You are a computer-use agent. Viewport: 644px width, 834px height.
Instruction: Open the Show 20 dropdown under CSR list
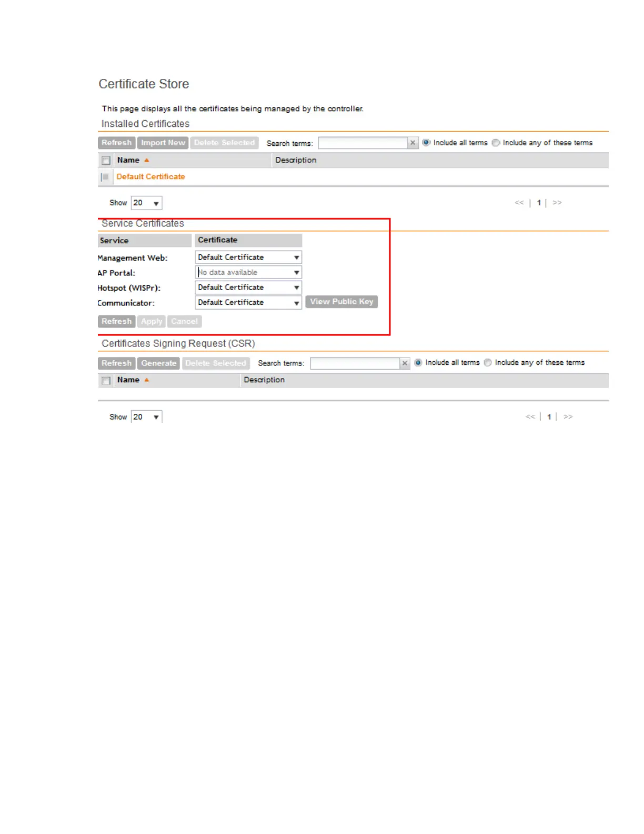146,417
